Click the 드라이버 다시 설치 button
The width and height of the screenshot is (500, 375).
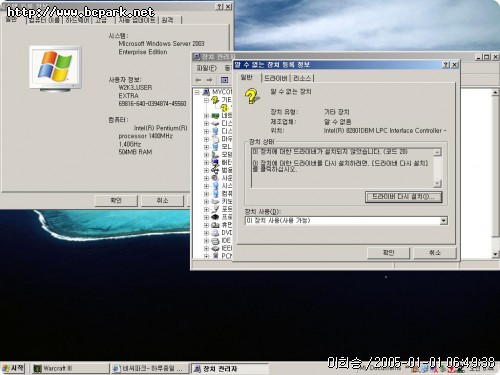tap(403, 197)
